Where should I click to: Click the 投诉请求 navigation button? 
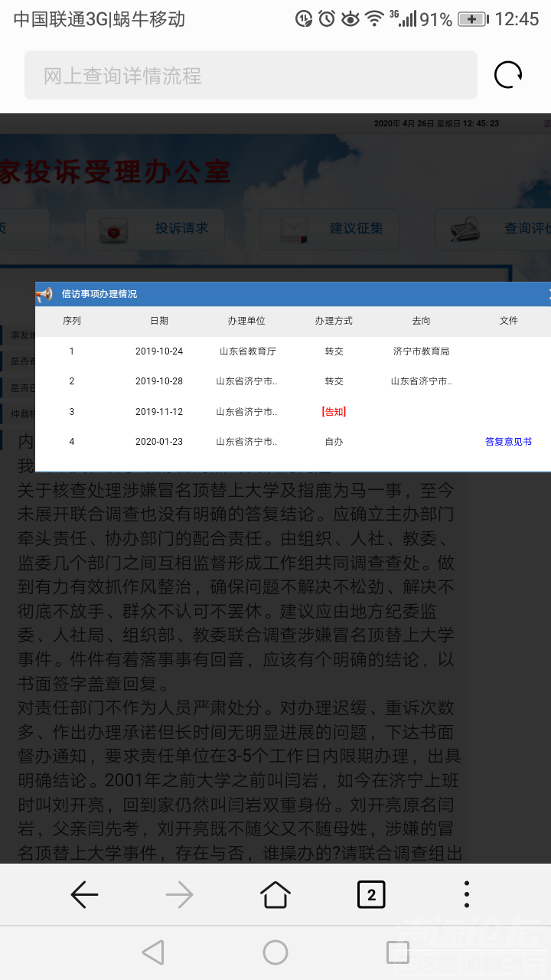click(x=155, y=229)
